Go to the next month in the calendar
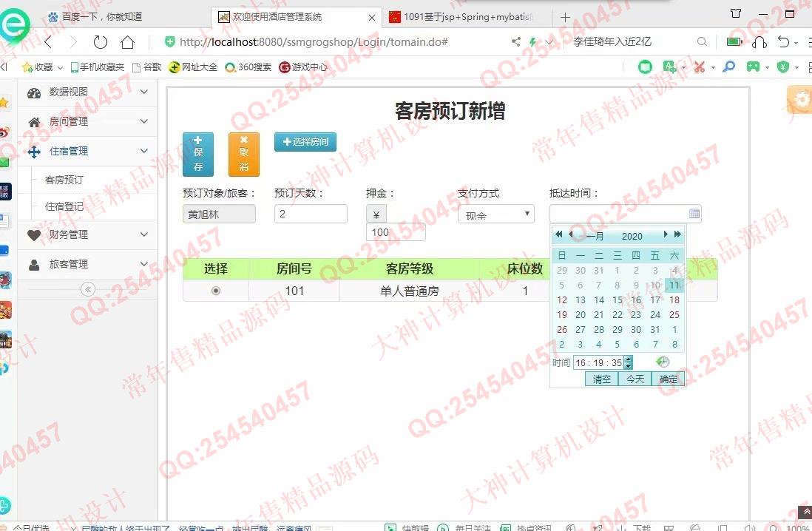The image size is (812, 531). pos(666,234)
